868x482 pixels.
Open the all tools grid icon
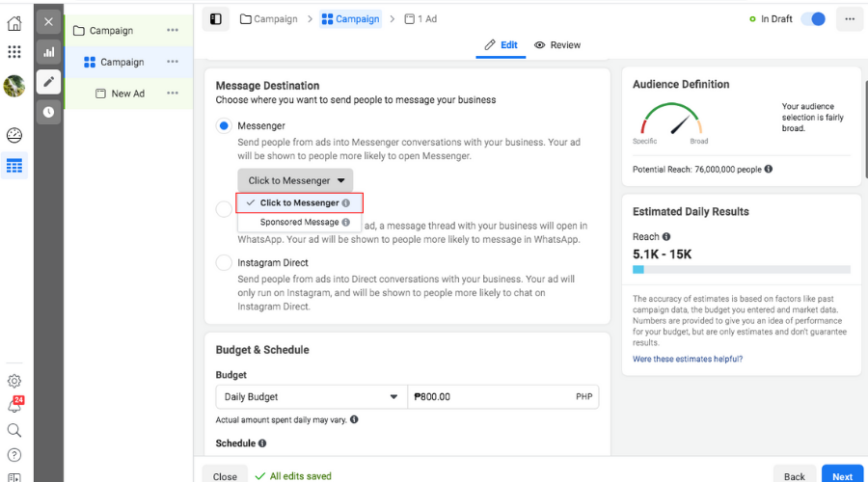pyautogui.click(x=14, y=52)
